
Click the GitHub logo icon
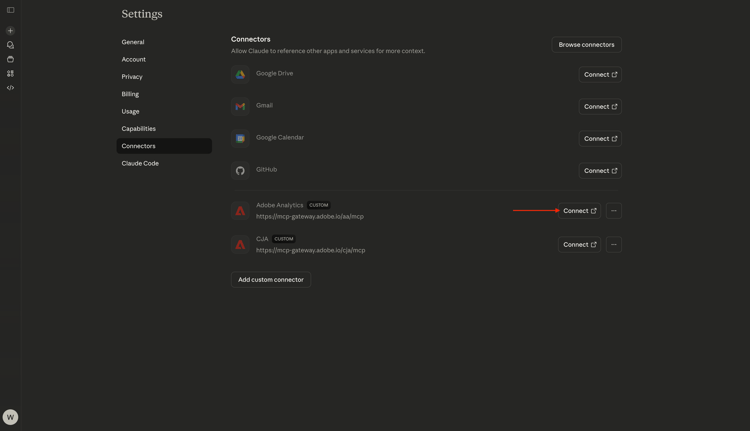click(240, 171)
